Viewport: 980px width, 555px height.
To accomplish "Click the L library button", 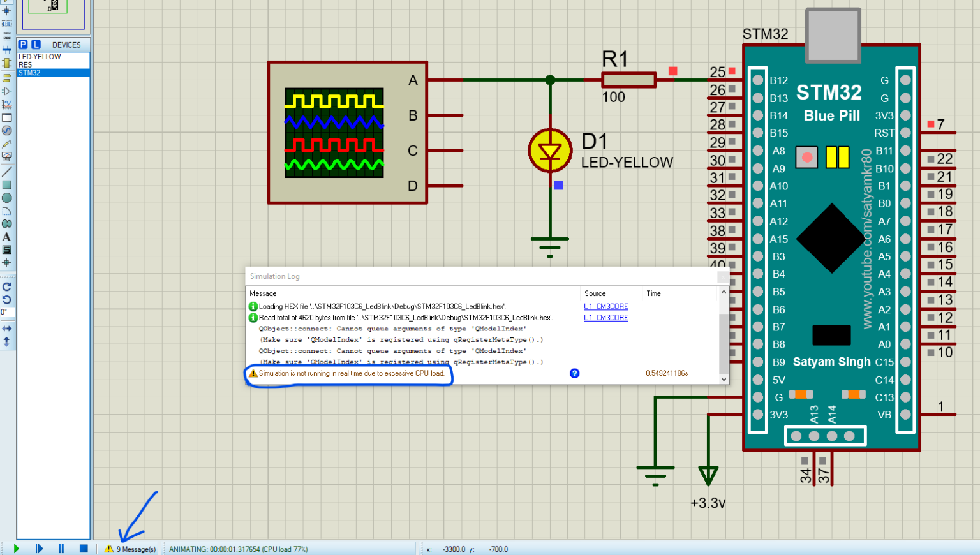I will click(x=36, y=45).
